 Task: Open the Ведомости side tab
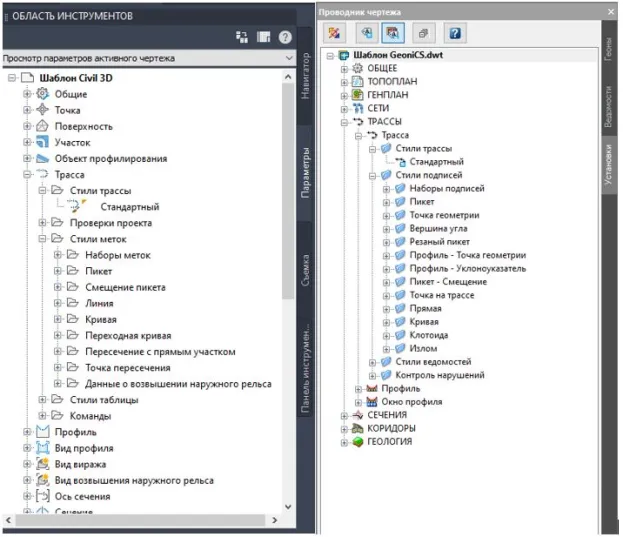click(609, 103)
